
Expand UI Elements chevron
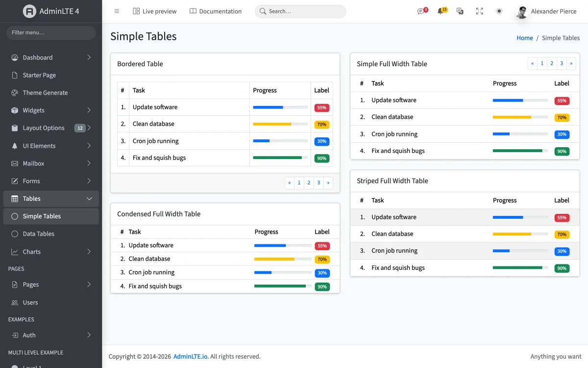(x=89, y=146)
